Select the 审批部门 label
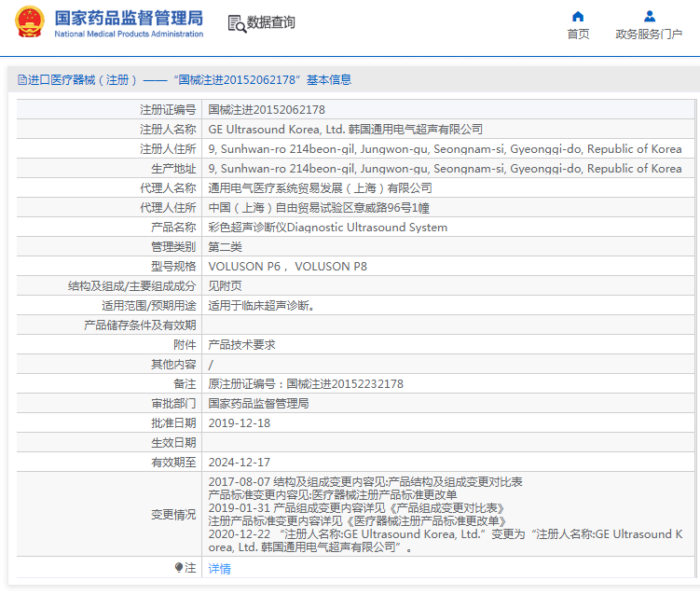This screenshot has height=595, width=700. (x=173, y=404)
